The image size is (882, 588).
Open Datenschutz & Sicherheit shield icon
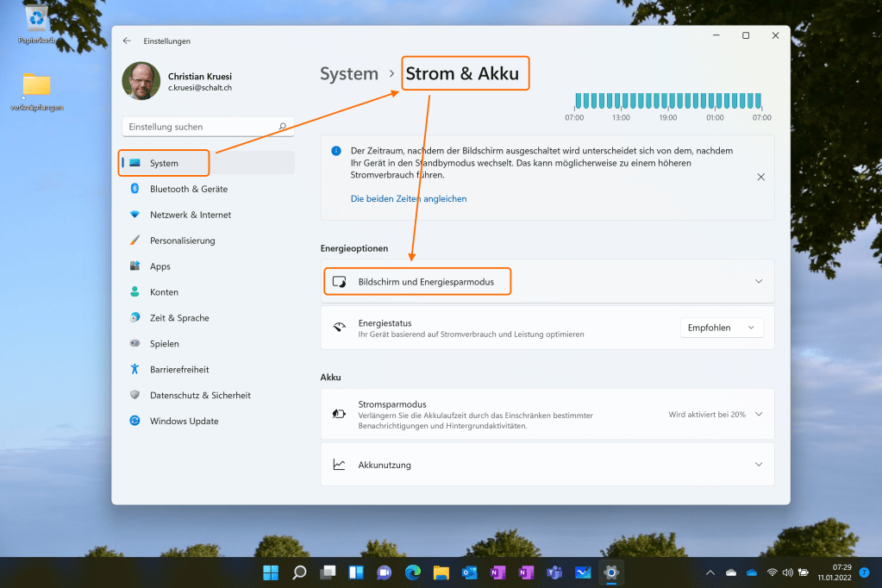click(x=134, y=396)
